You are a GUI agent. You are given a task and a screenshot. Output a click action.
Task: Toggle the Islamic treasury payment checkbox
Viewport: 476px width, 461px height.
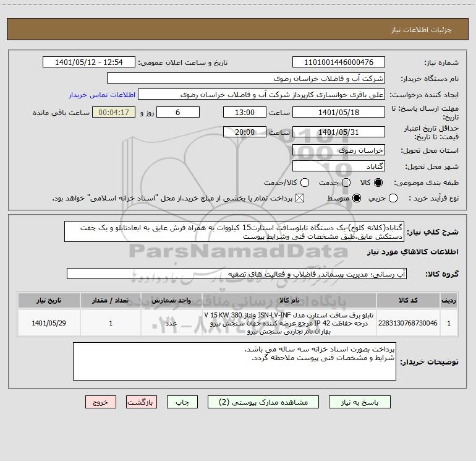[x=300, y=199]
